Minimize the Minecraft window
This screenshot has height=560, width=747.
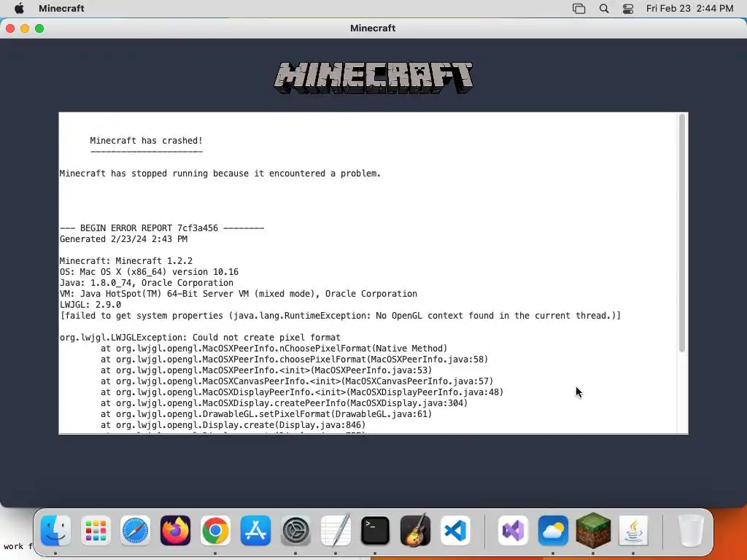(x=25, y=28)
